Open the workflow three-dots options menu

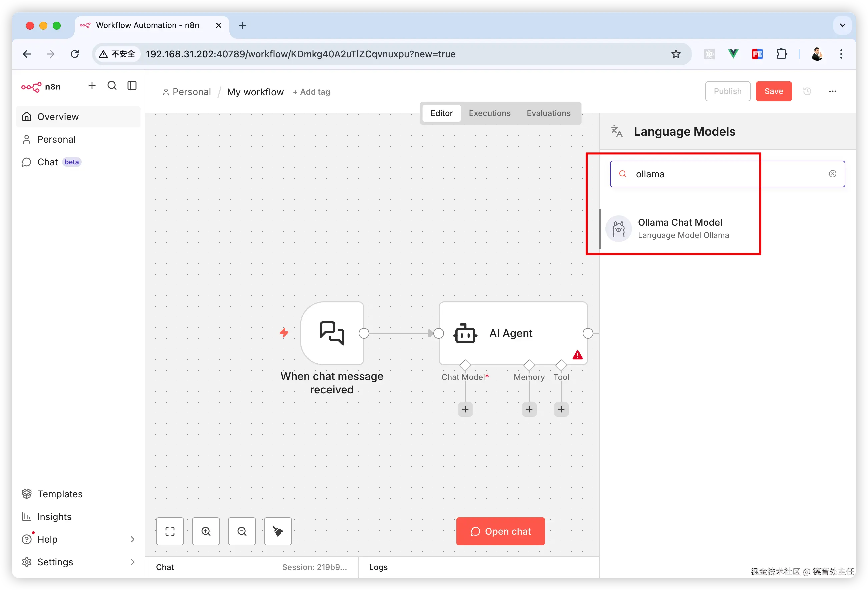[833, 91]
